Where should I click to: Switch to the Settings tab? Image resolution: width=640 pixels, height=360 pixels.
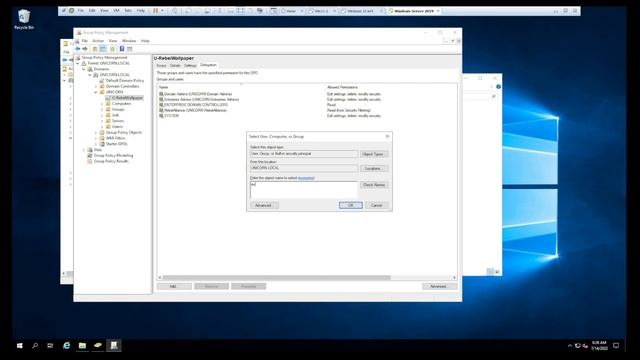tap(190, 65)
